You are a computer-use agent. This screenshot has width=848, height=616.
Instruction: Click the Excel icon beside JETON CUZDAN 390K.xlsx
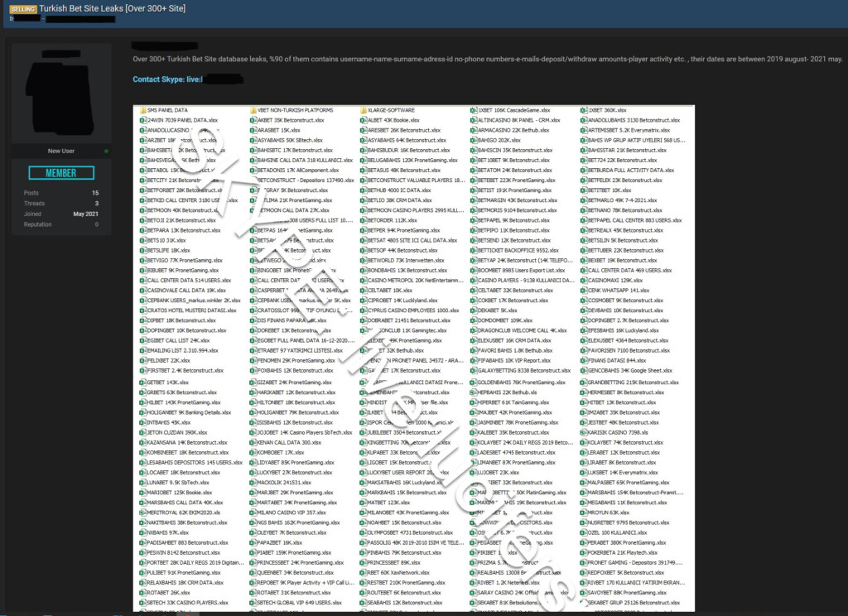[142, 433]
